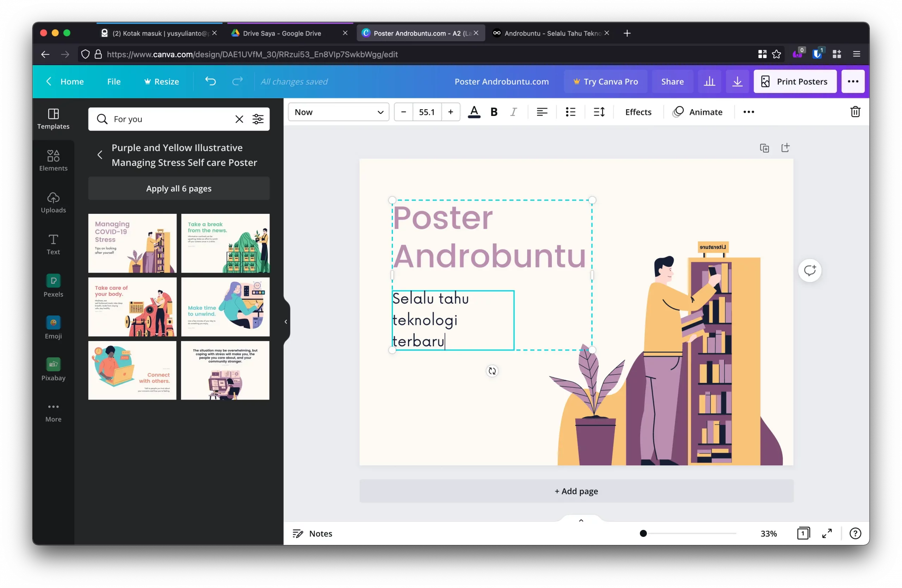
Task: Click Apply all 6 pages button
Action: (179, 188)
